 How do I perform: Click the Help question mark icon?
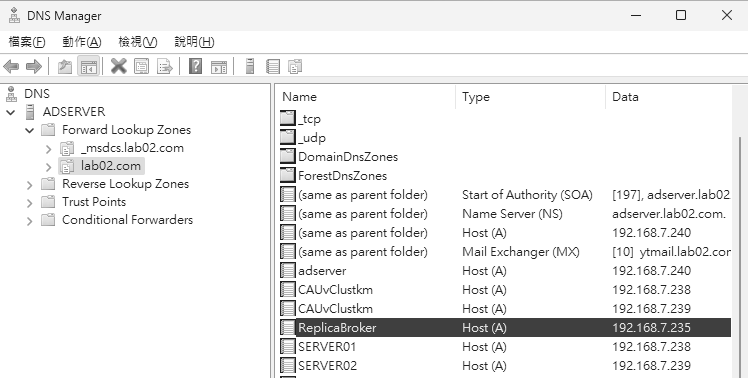[x=196, y=66]
